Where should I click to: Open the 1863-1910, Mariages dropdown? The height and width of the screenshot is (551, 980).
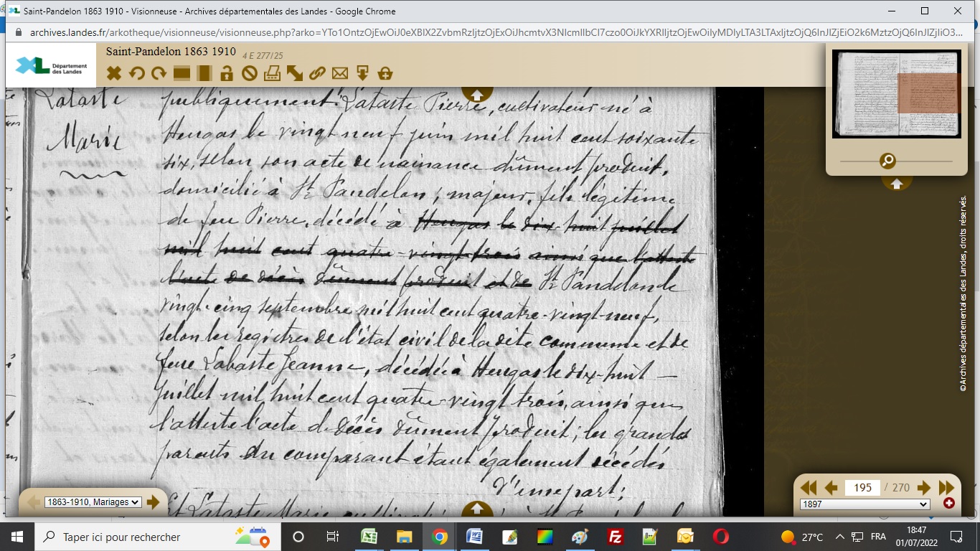(x=93, y=502)
